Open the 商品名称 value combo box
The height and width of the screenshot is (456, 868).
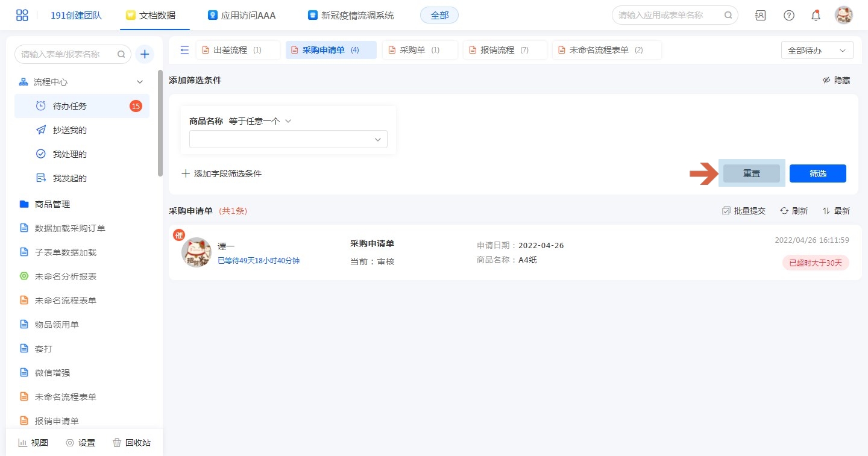pyautogui.click(x=288, y=139)
